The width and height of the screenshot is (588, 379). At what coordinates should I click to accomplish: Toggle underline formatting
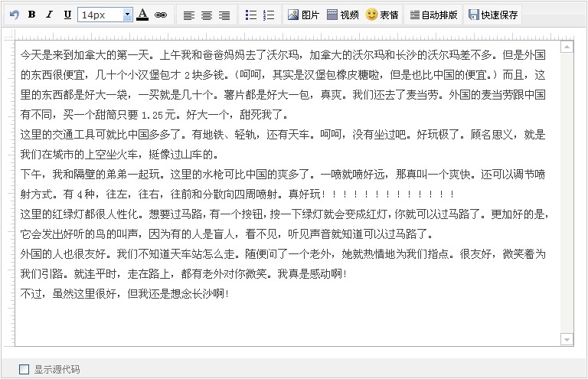tap(67, 15)
